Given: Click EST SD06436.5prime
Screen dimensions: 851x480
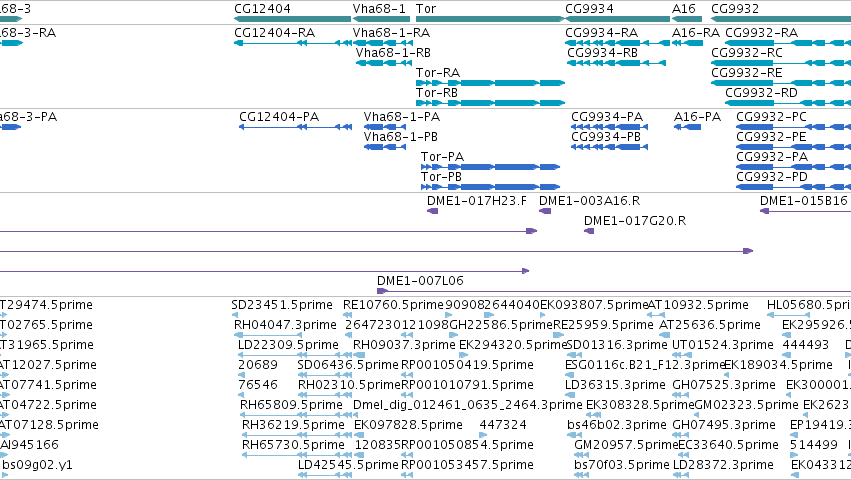Looking at the screenshot, I should coord(348,365).
